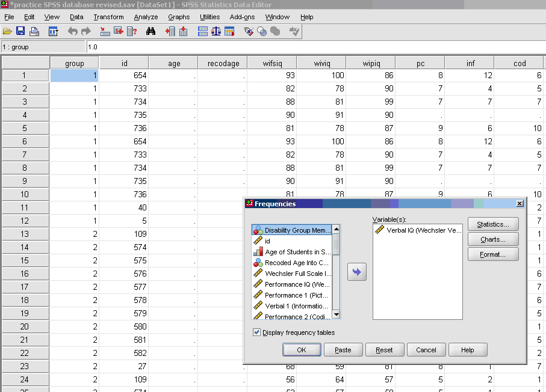546x392 pixels.
Task: Click the blue arrow to move variable
Action: click(x=357, y=272)
